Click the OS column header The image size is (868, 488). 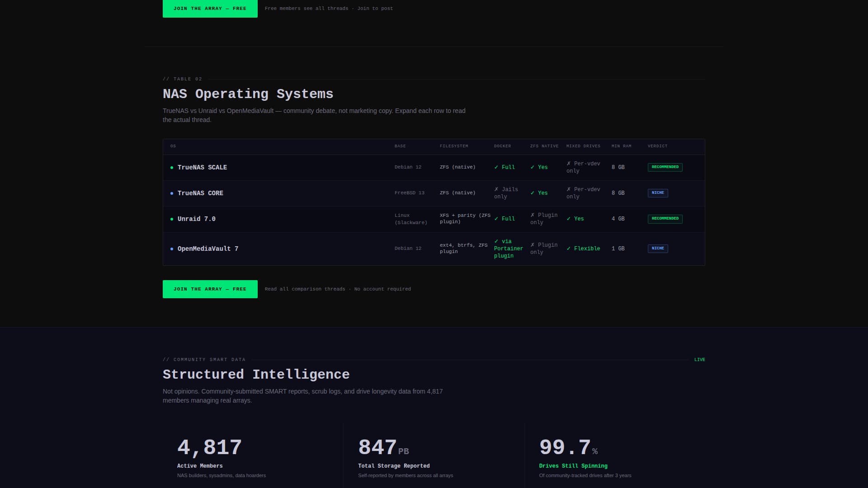[173, 146]
